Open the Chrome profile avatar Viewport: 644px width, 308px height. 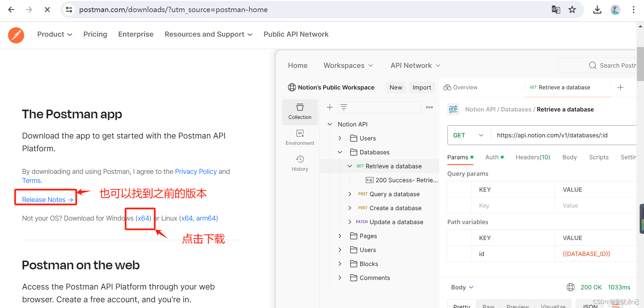click(615, 10)
